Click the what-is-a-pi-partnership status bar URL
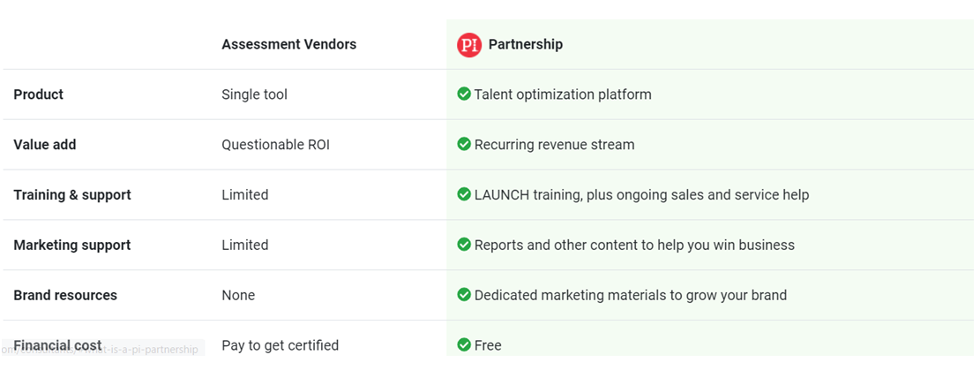Screen dimensions: 980x370 (101, 350)
